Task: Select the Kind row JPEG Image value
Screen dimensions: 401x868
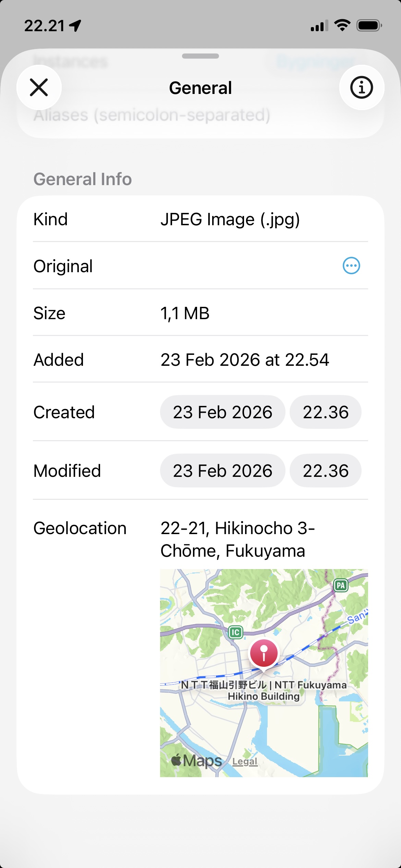Action: pyautogui.click(x=230, y=219)
